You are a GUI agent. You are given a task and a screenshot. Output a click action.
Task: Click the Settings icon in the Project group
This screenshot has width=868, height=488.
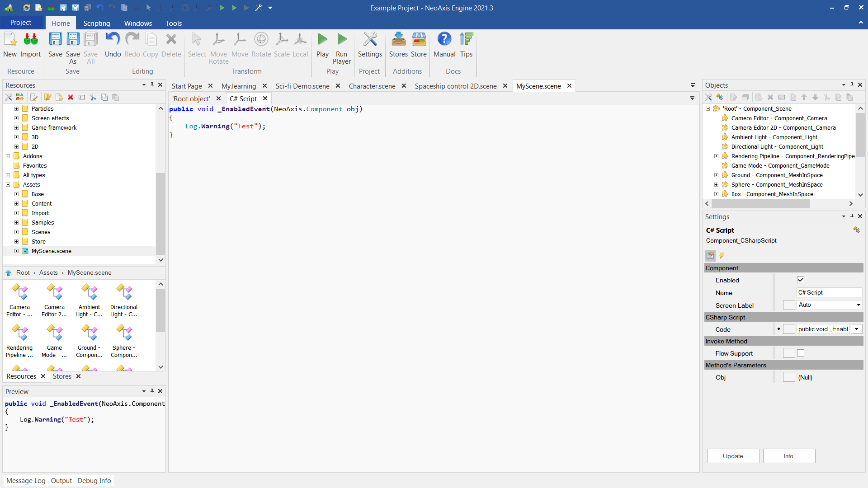pos(370,45)
